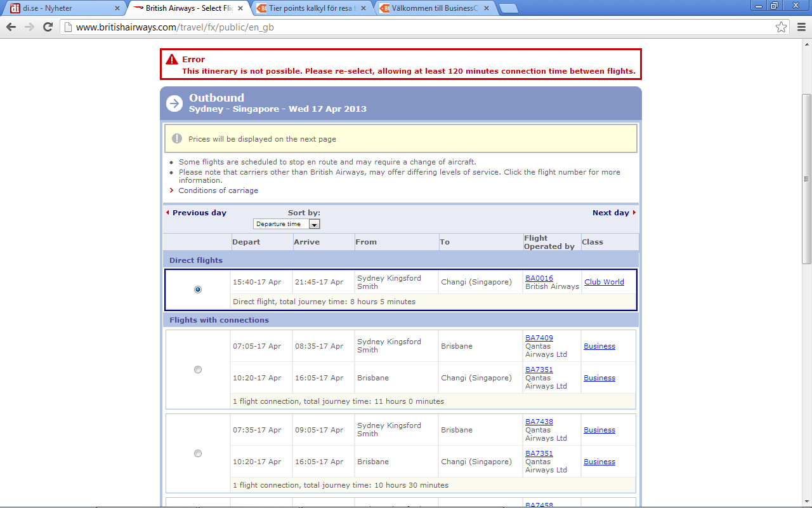Open BA7351 link under flight BA7409

coord(539,370)
